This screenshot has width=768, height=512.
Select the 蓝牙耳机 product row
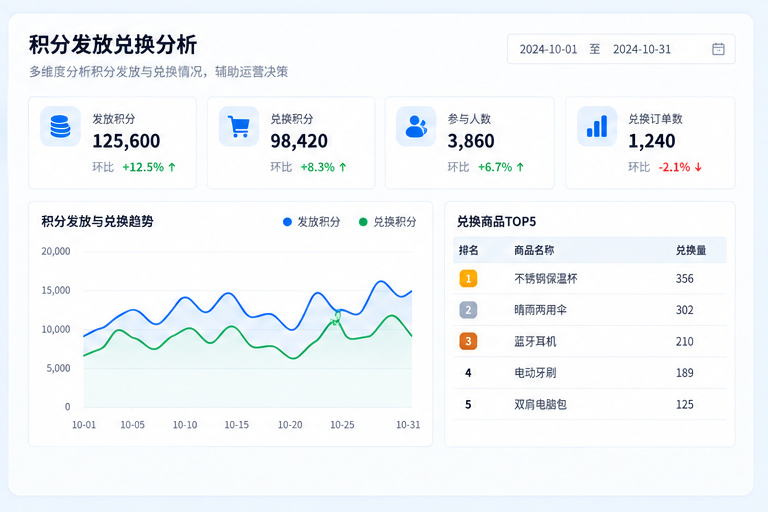(x=590, y=341)
